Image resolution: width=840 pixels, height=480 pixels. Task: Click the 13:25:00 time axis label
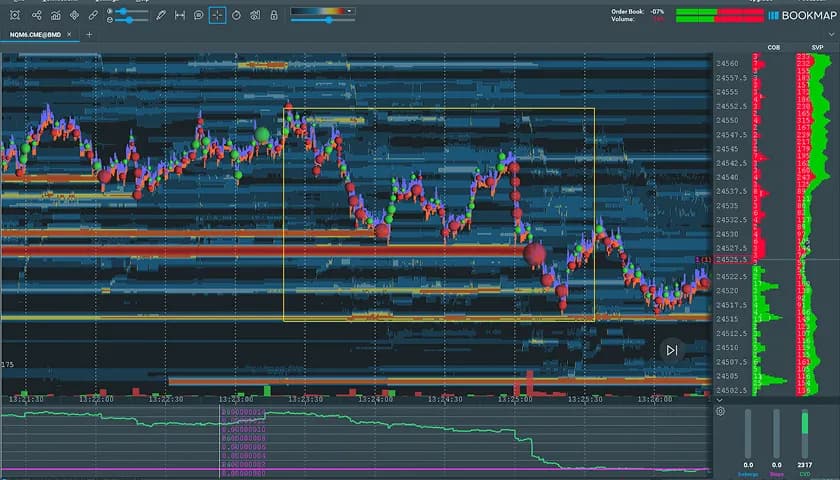(515, 400)
